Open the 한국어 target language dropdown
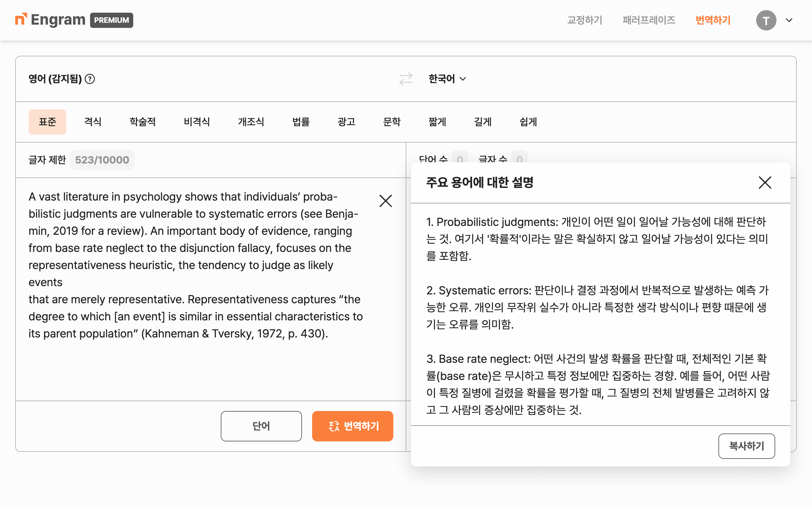 (x=447, y=79)
